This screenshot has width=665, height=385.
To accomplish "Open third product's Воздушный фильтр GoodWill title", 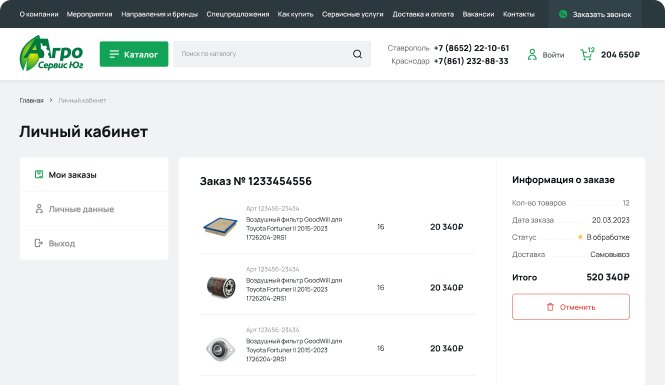I will point(293,350).
